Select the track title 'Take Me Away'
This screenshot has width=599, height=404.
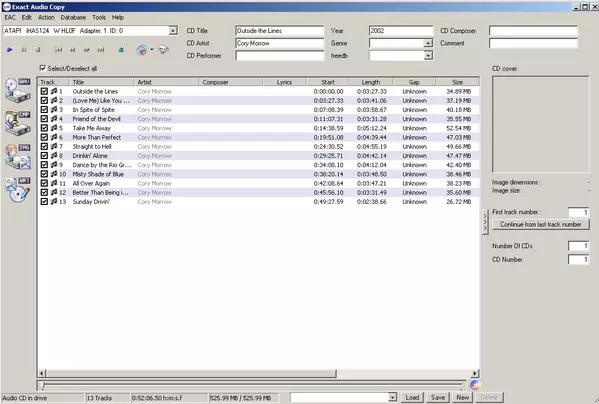tap(92, 128)
